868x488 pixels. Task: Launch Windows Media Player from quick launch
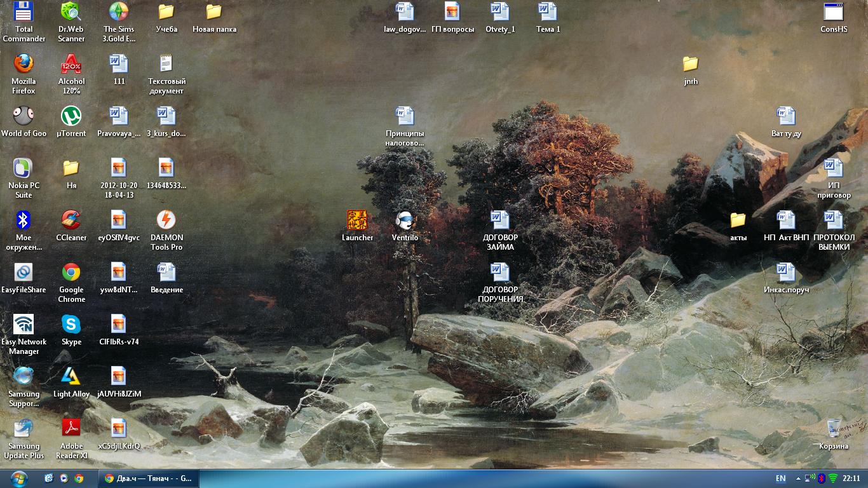(64, 478)
